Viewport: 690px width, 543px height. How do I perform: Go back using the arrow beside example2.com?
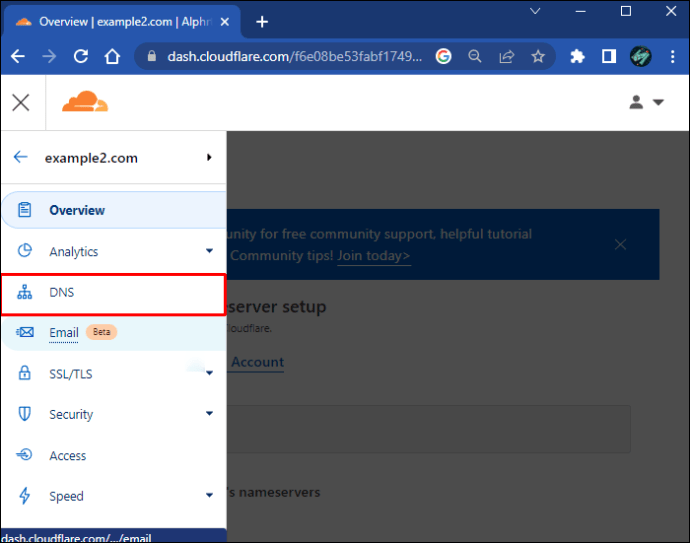tap(21, 157)
